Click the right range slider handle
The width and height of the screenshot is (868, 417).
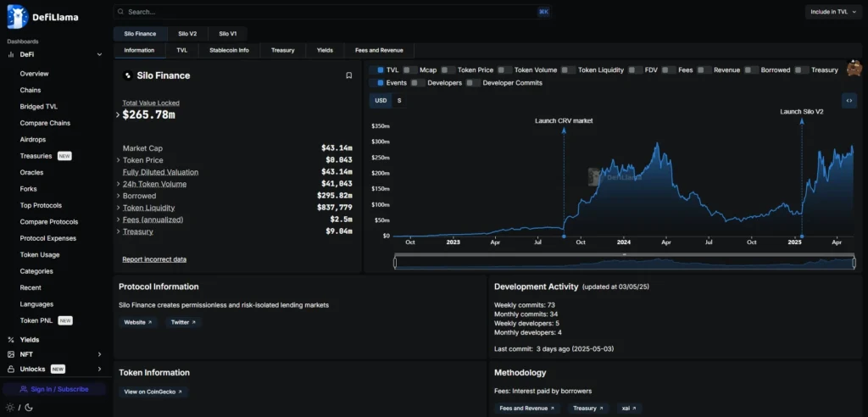(854, 263)
